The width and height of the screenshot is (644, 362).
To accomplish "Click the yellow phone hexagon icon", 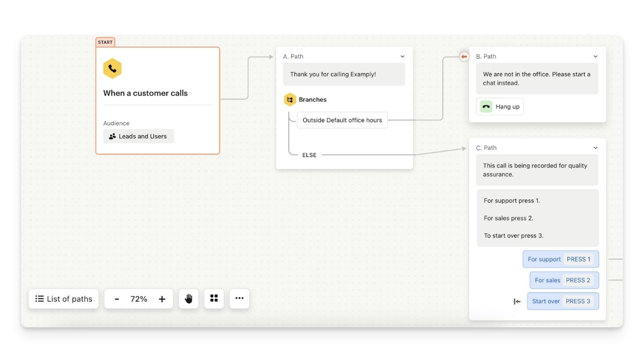I will click(x=112, y=69).
